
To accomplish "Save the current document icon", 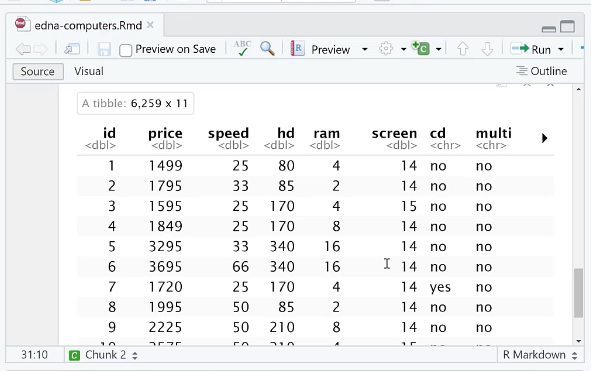I will (104, 49).
